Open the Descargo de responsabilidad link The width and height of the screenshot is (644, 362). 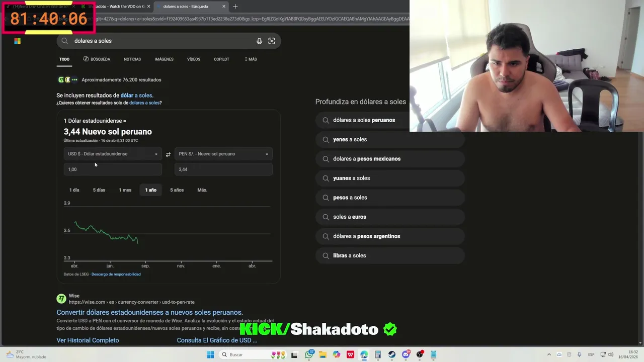pos(116,275)
